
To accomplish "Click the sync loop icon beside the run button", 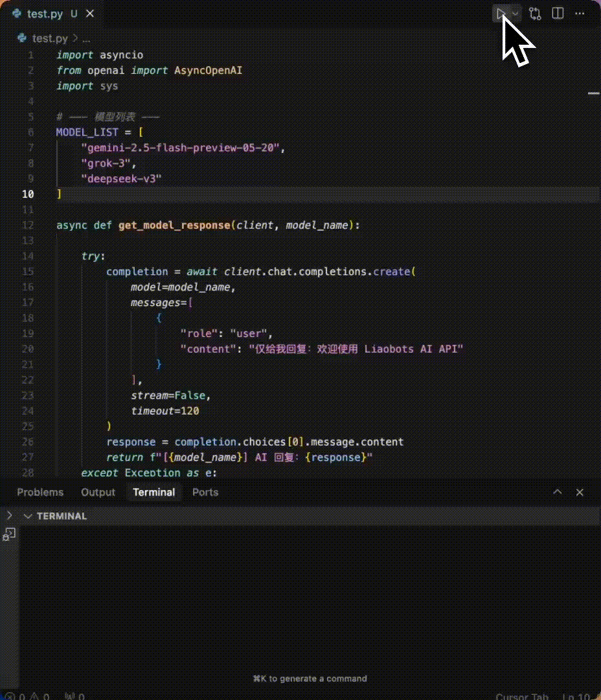I will [x=535, y=13].
